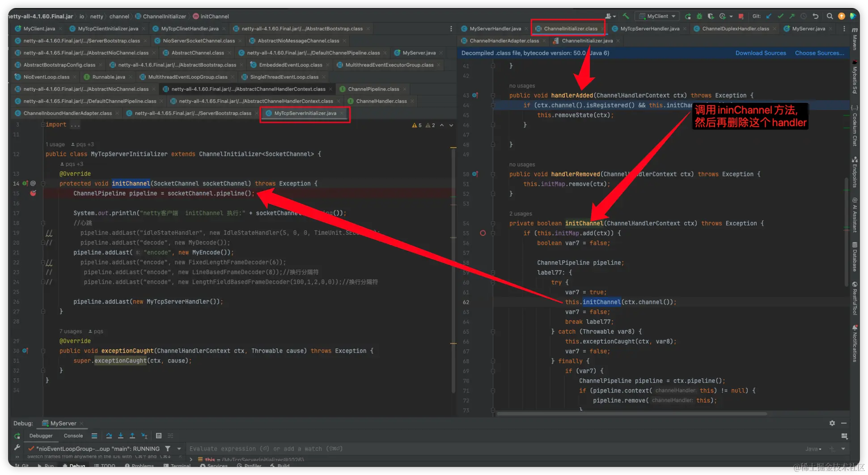Image resolution: width=868 pixels, height=475 pixels.
Task: Jump to next highlighted error arrow
Action: click(x=451, y=125)
